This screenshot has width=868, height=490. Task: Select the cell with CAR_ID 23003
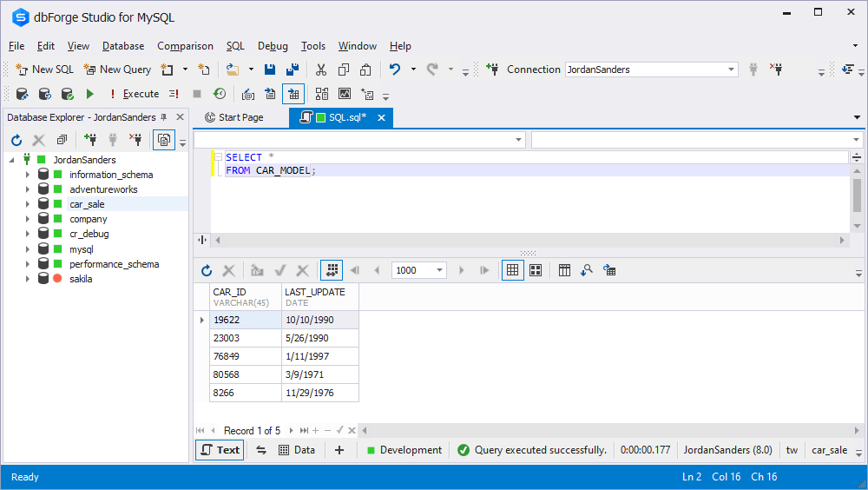246,338
